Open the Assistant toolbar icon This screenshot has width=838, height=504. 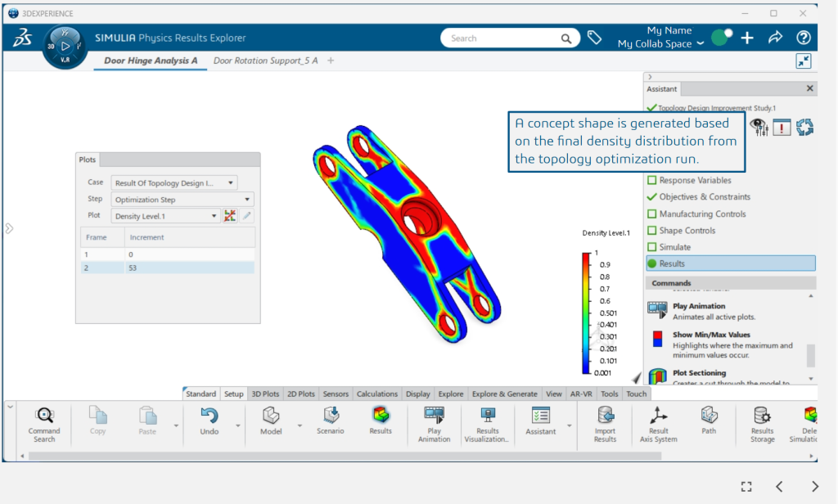[540, 416]
